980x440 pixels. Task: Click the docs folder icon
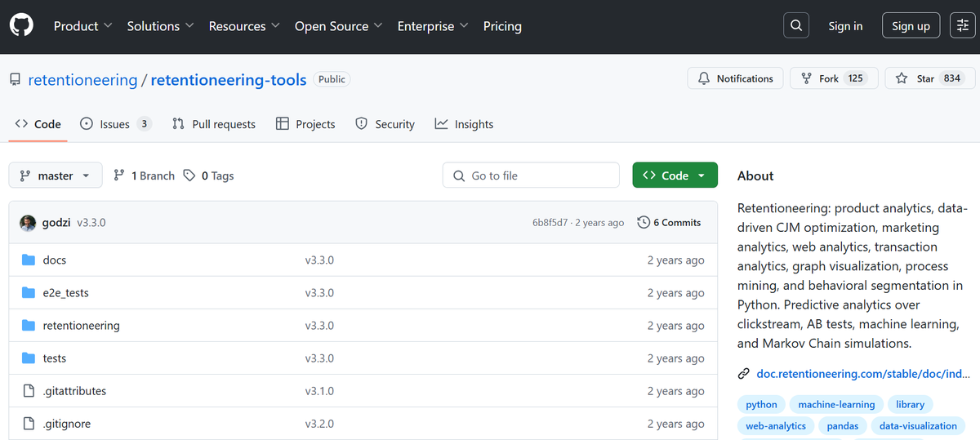[29, 260]
